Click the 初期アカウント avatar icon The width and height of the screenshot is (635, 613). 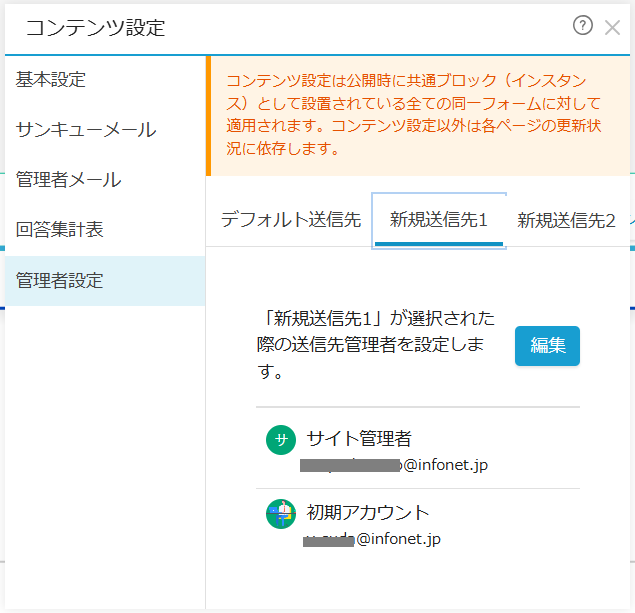point(281,514)
